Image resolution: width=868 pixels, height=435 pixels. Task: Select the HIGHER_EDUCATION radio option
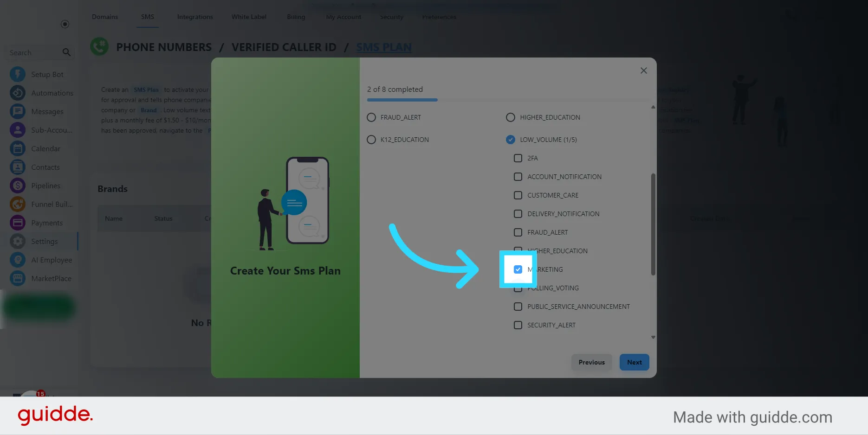pos(511,117)
